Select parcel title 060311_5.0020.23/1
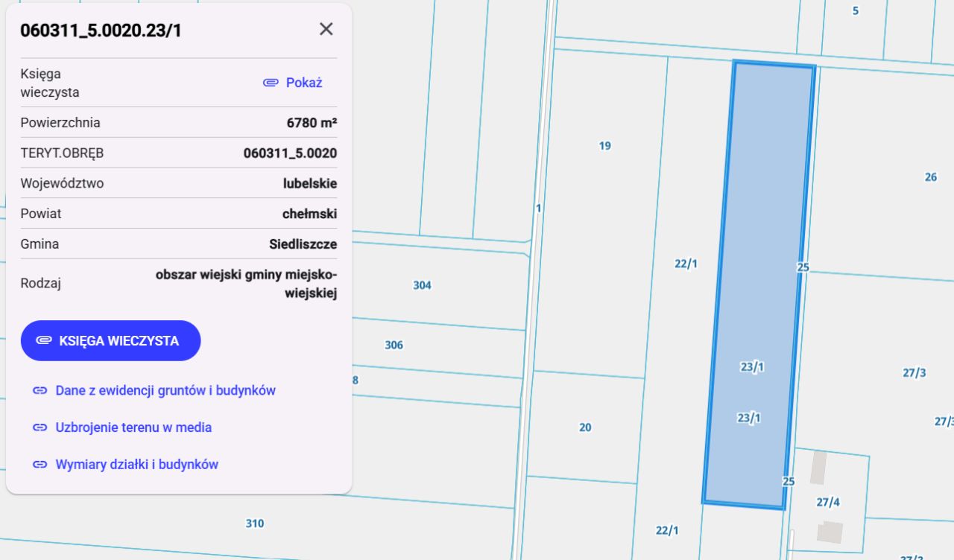The height and width of the screenshot is (560, 954). pyautogui.click(x=101, y=31)
